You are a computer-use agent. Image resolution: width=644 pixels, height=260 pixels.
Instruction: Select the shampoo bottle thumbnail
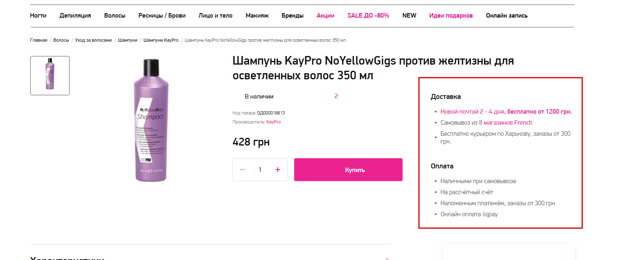click(50, 76)
